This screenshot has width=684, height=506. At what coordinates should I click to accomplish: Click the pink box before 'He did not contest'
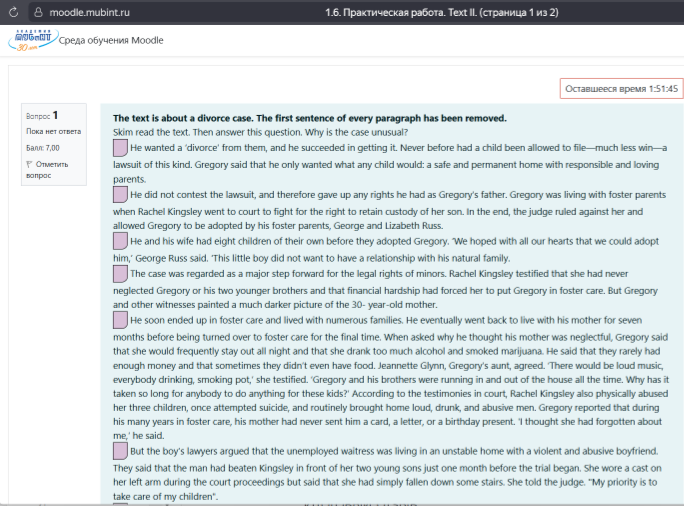(120, 195)
